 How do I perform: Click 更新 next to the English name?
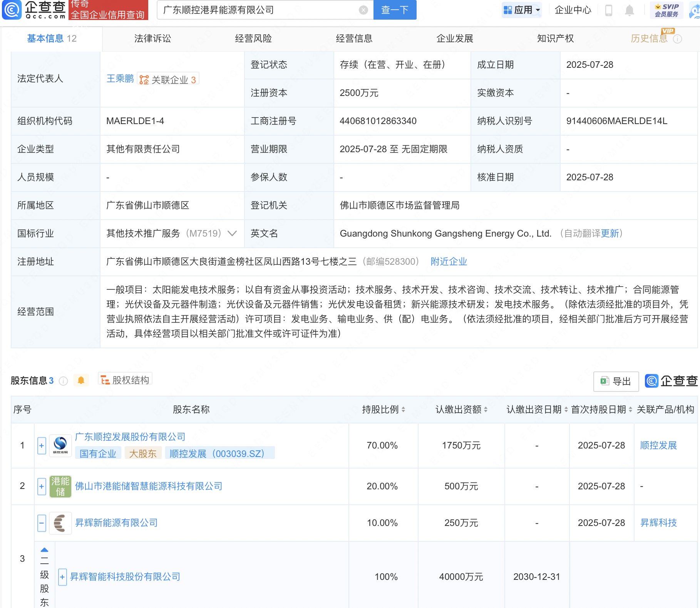pyautogui.click(x=610, y=233)
